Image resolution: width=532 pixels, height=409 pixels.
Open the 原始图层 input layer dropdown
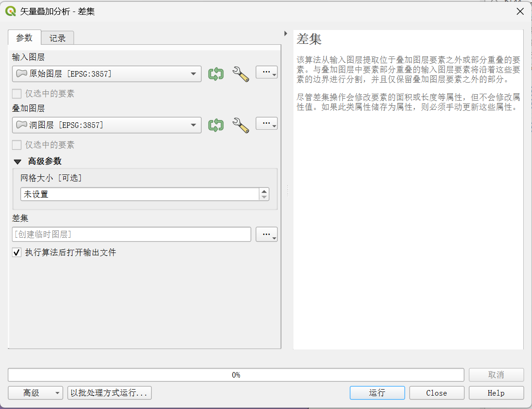click(x=107, y=74)
